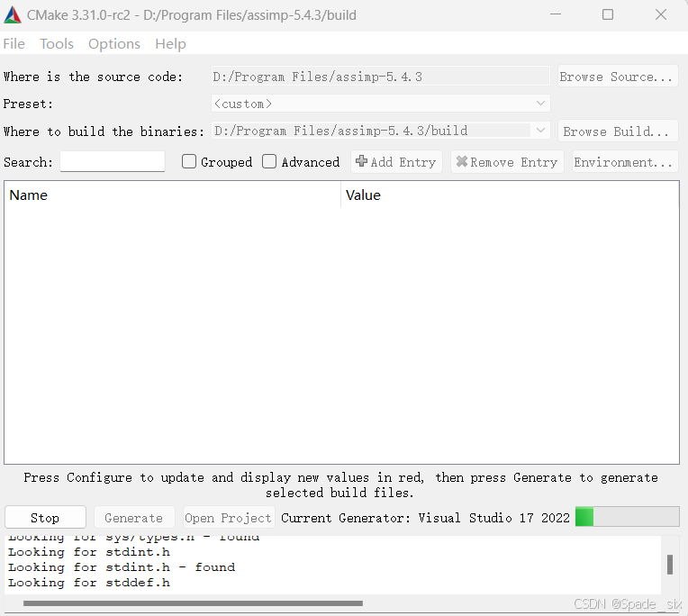Click the Generate button
The image size is (688, 616).
pyautogui.click(x=134, y=517)
